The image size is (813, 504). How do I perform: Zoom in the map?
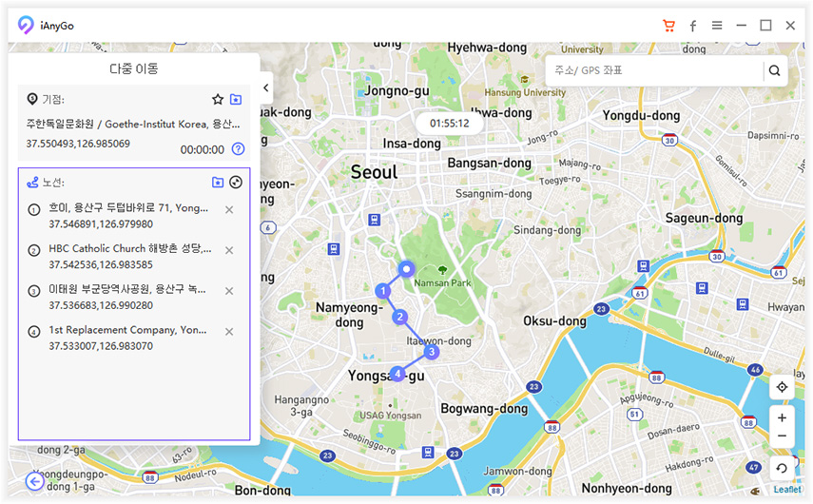click(782, 417)
